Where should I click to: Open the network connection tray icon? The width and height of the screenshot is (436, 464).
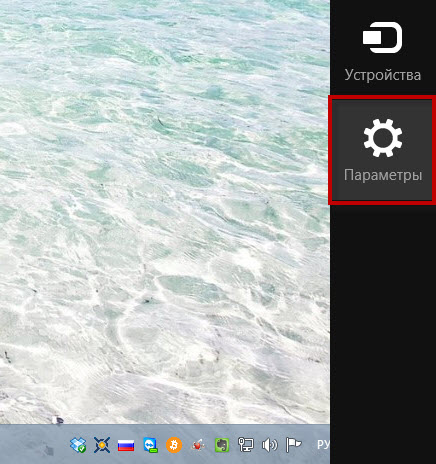pyautogui.click(x=246, y=445)
